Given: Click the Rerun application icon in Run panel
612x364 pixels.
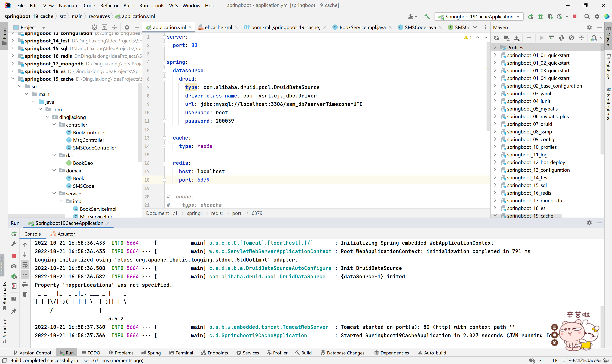Looking at the screenshot, I should (14, 234).
